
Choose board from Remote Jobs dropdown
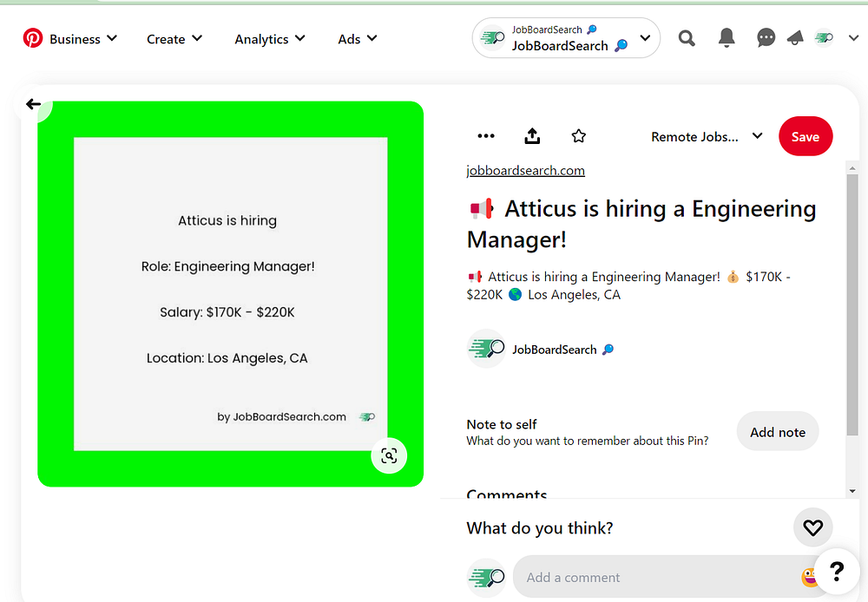point(707,137)
